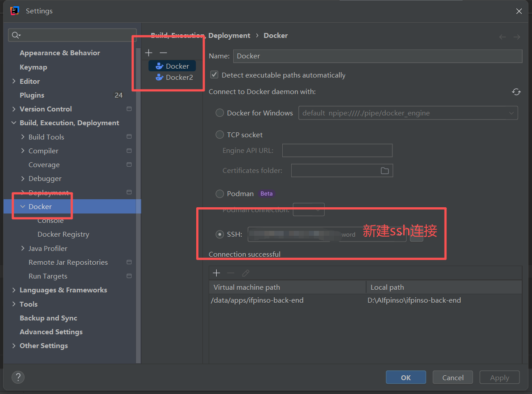Focus the settings search field

coord(72,35)
